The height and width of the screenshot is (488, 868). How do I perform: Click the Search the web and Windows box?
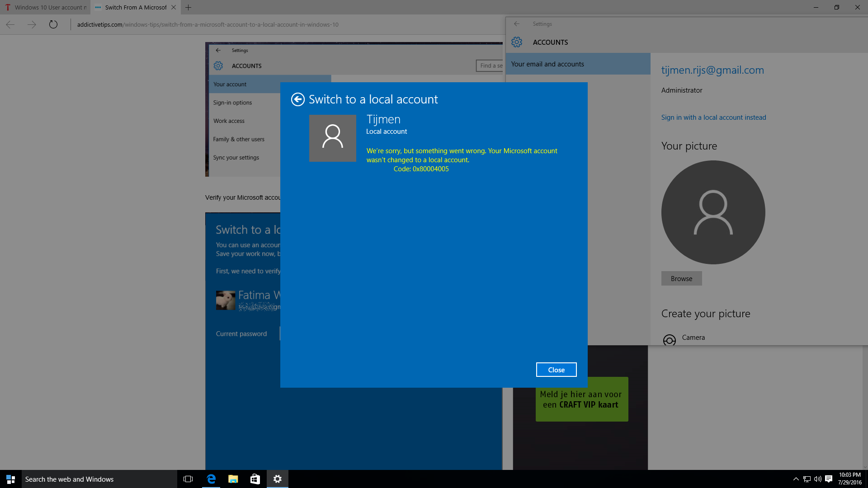[x=99, y=479]
